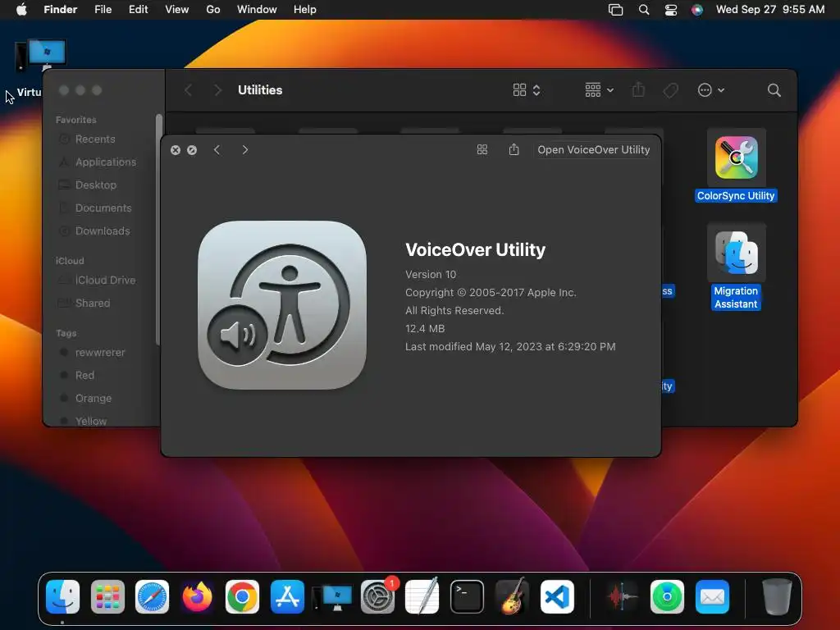This screenshot has height=630, width=840.
Task: Select the rewwrerer tag in sidebar
Action: click(x=99, y=353)
